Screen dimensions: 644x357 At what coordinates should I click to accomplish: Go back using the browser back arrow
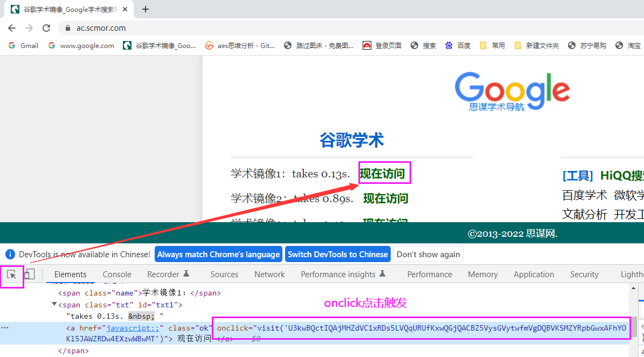12,28
